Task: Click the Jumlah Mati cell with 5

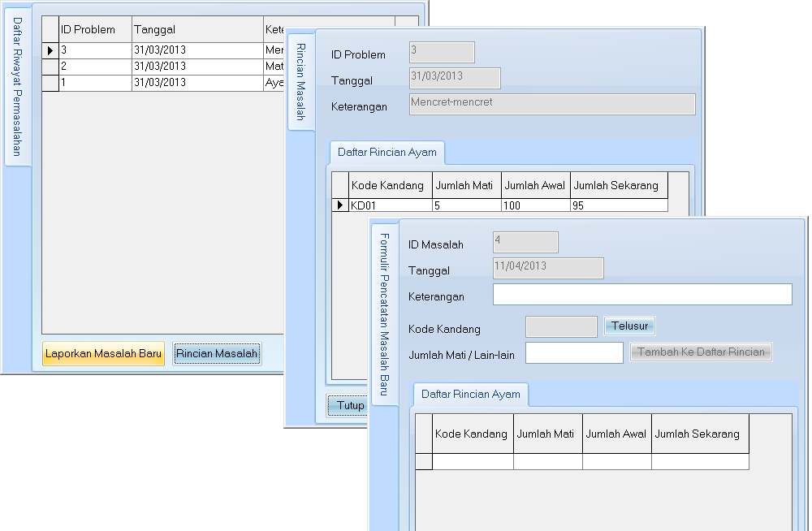Action: click(x=467, y=205)
